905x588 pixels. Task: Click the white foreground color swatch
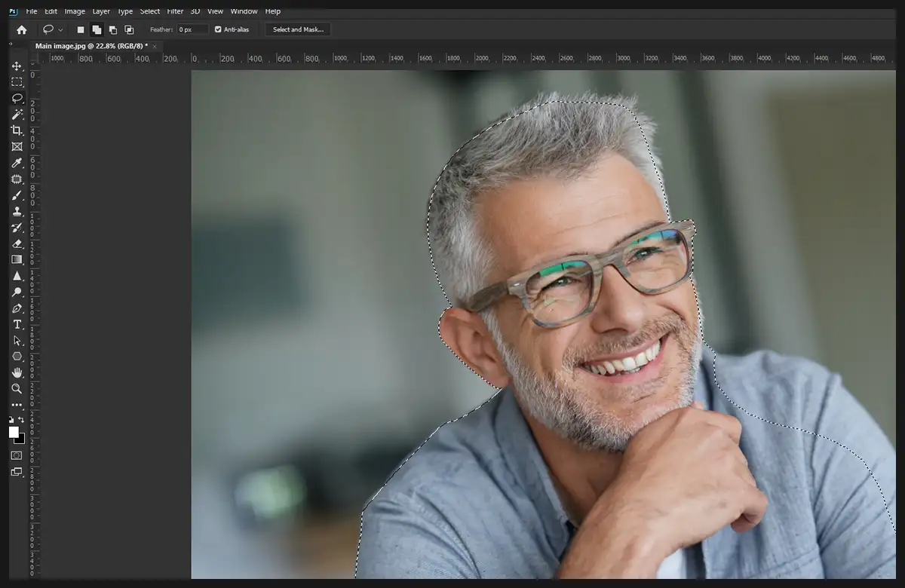pyautogui.click(x=14, y=432)
